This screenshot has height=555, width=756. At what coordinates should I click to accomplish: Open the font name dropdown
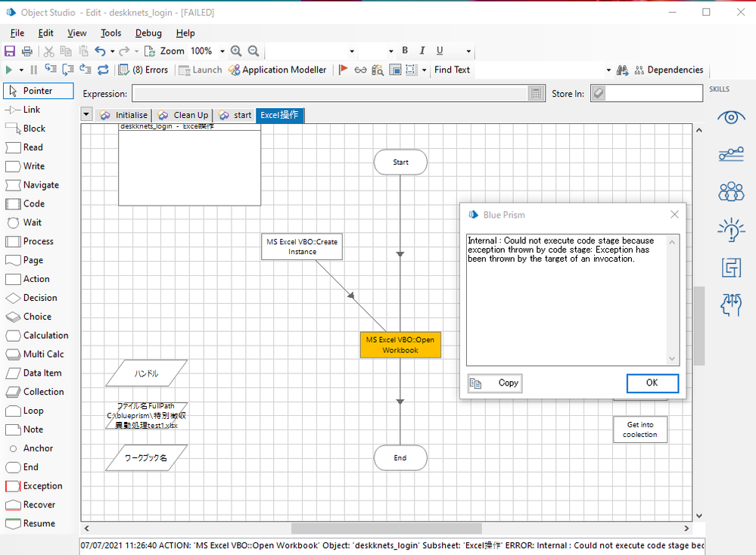pos(352,51)
